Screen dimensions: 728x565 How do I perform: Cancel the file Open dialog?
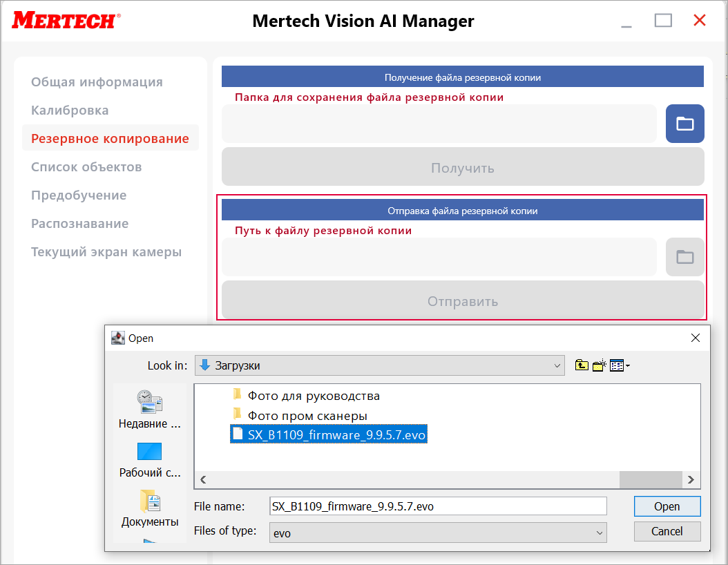point(667,531)
